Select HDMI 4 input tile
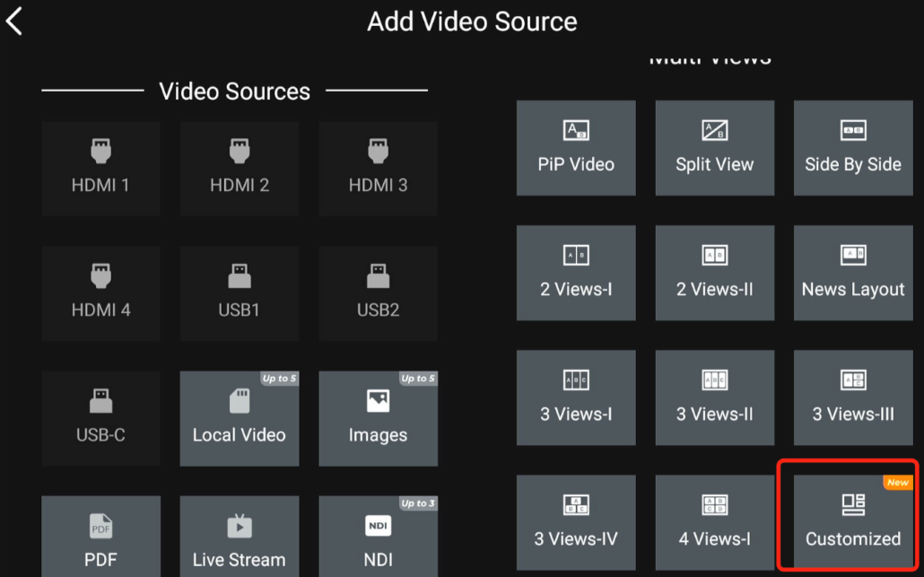The height and width of the screenshot is (577, 924). coord(100,293)
